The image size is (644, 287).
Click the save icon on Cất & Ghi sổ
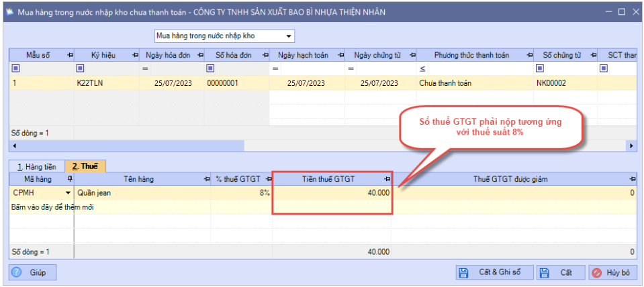click(x=463, y=273)
